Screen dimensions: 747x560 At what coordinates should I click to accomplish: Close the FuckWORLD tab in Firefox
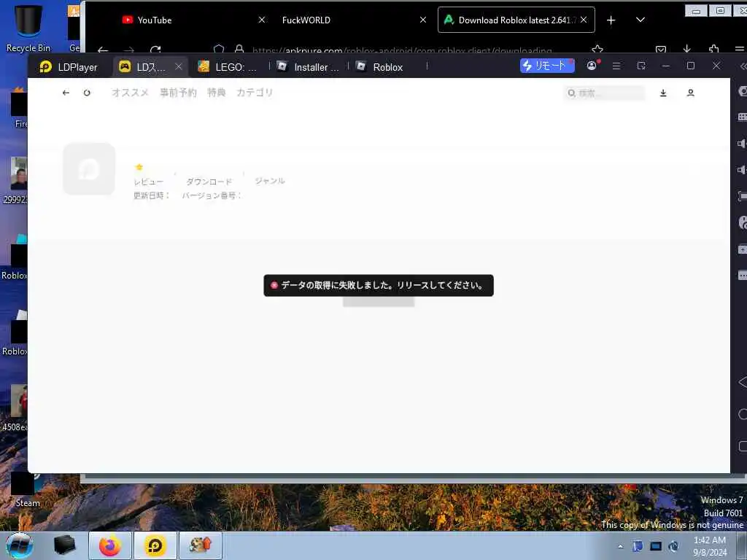coord(422,20)
